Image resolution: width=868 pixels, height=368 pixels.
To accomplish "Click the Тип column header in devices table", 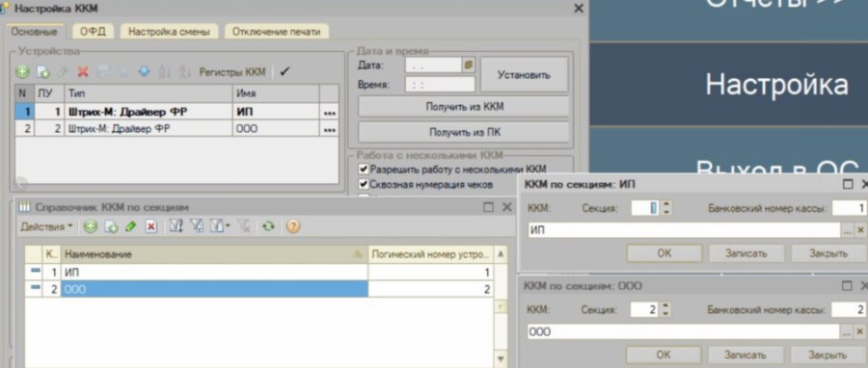I will (149, 94).
